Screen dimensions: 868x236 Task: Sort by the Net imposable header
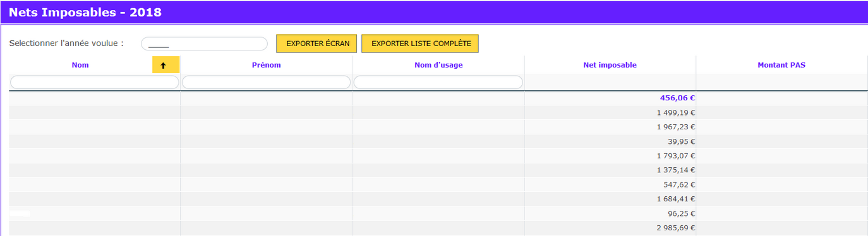point(610,65)
